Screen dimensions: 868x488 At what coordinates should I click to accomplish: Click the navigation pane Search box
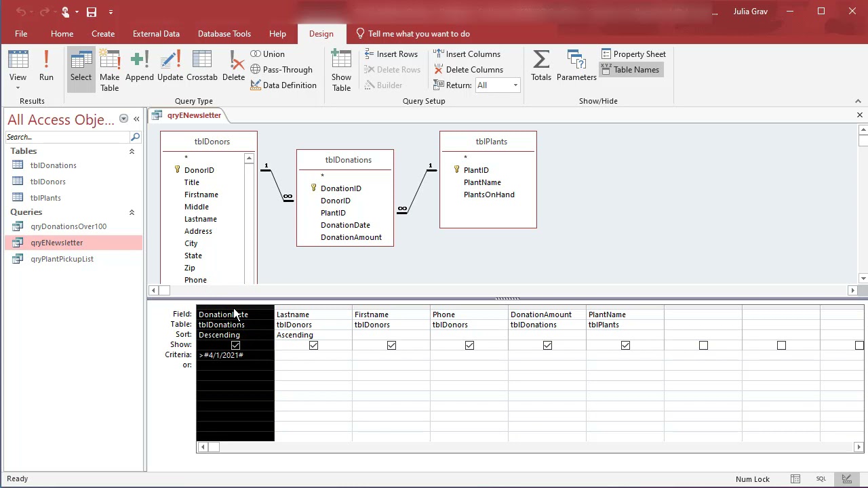tap(67, 137)
